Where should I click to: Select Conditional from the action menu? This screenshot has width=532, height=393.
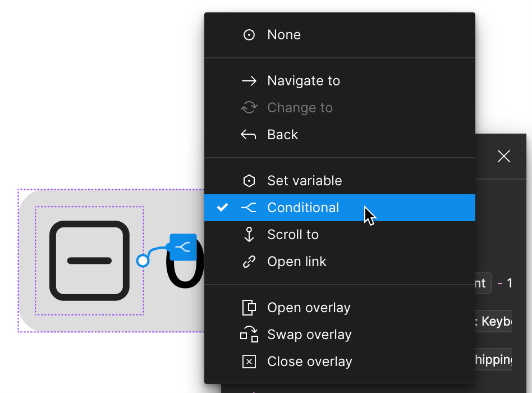click(303, 207)
